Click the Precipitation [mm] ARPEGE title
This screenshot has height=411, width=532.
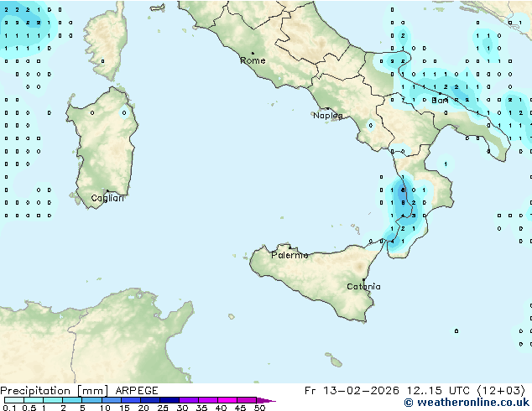(x=79, y=391)
